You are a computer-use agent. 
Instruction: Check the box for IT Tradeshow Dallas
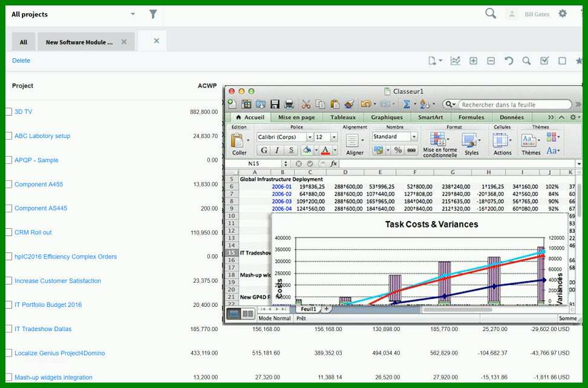8,329
